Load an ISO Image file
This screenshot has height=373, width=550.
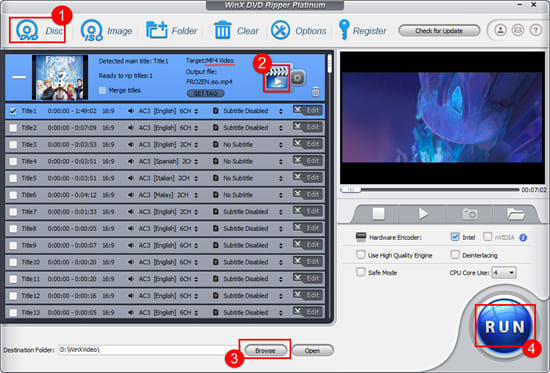[x=106, y=31]
